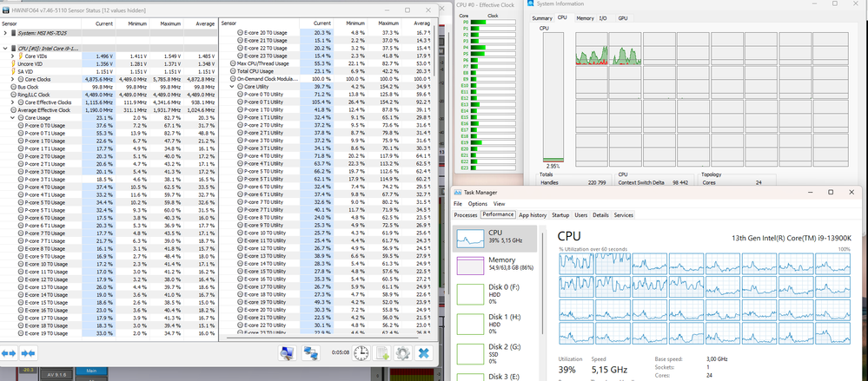Open the Details tab in Task Manager
Screen dimensions: 868x381
[600, 214]
